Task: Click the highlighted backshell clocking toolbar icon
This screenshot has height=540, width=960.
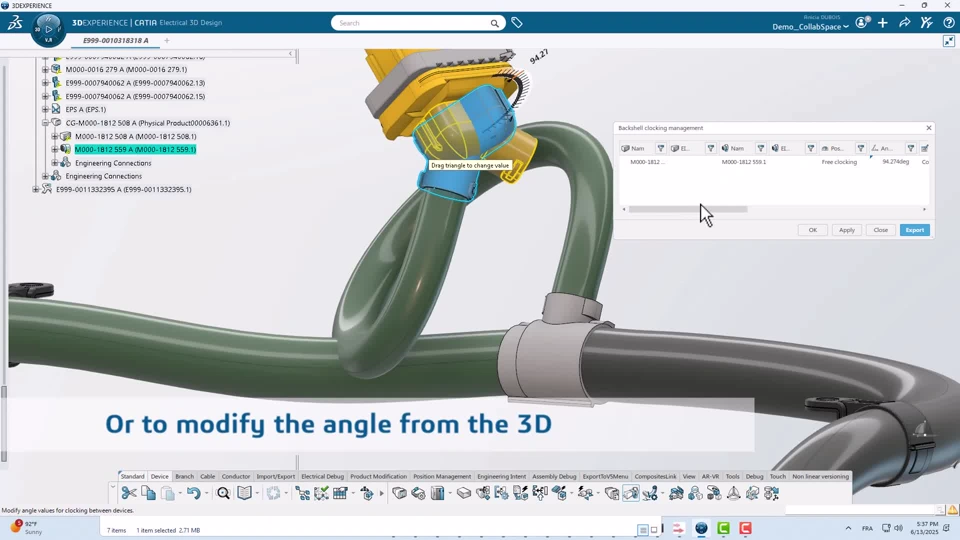Action: (631, 493)
